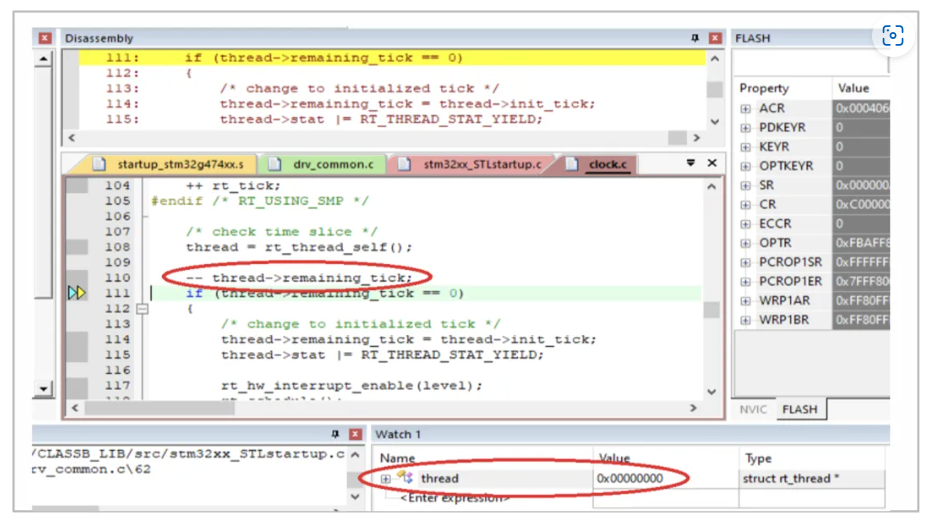The width and height of the screenshot is (932, 521).
Task: Switch to the NVIC panel tab
Action: pyautogui.click(x=753, y=409)
